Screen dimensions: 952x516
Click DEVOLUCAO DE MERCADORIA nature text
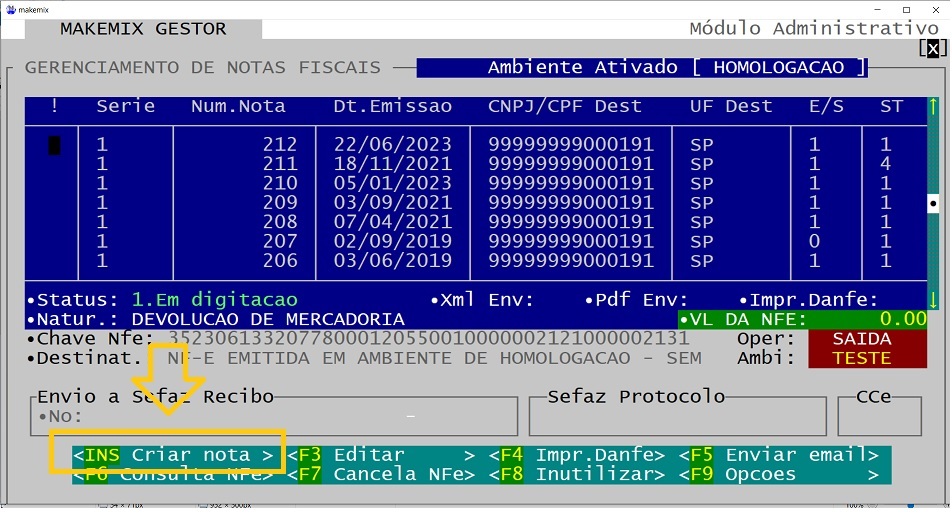tap(268, 319)
